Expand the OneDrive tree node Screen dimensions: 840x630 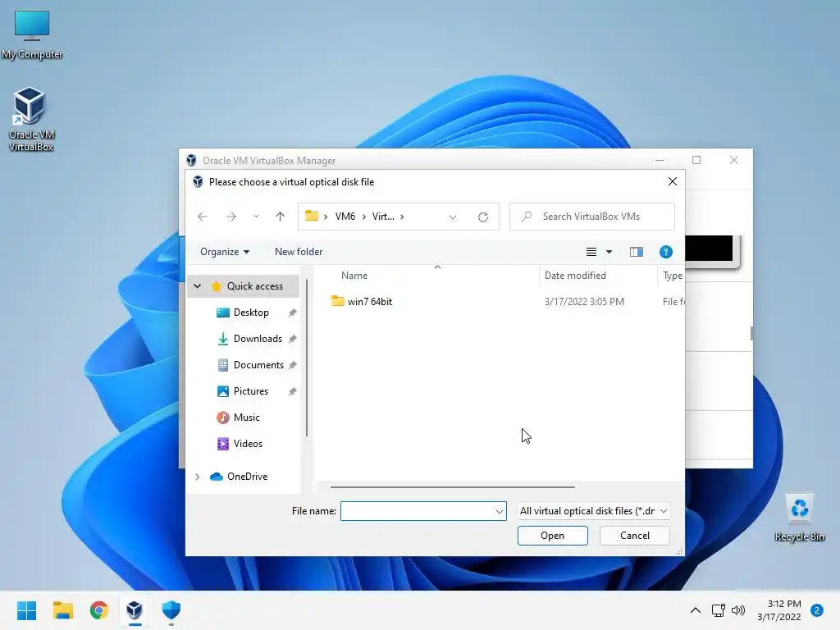coord(197,477)
